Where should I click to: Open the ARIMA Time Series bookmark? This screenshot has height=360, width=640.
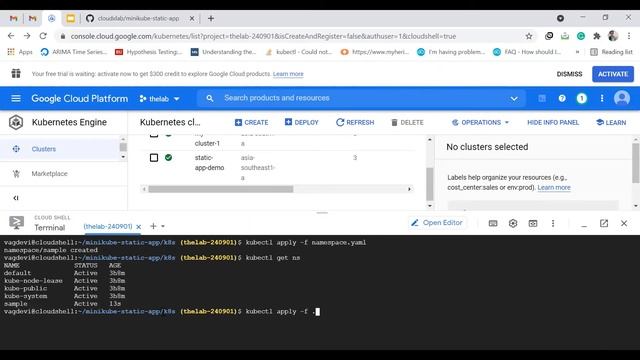[74, 52]
